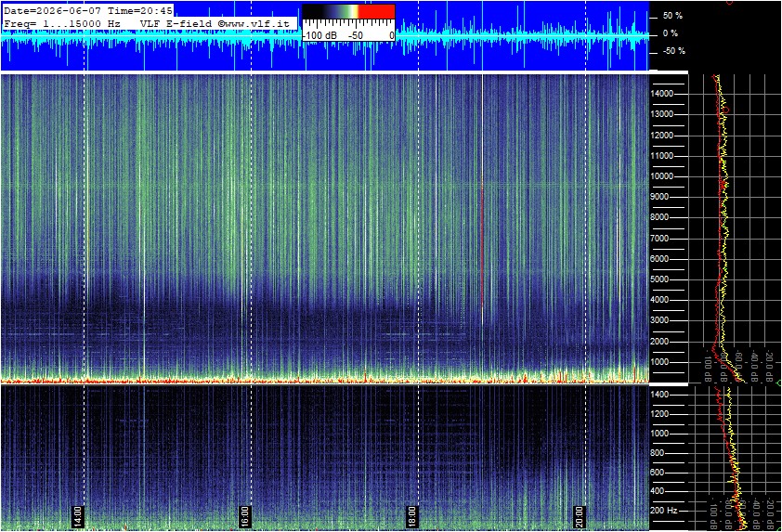Click the 4000 Hz frequency axis label
Viewport: 782px width, 532px height.
tap(659, 300)
